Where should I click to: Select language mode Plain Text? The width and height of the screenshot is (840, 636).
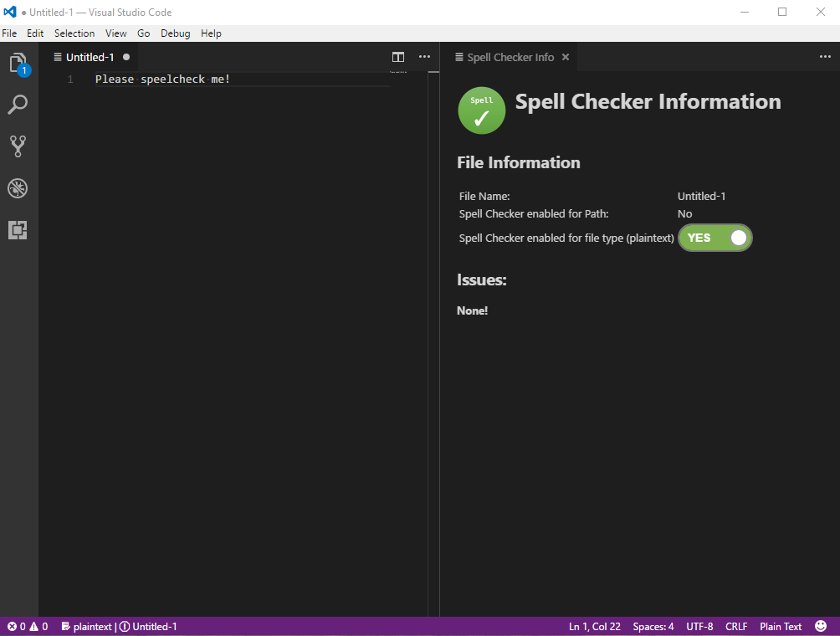781,626
